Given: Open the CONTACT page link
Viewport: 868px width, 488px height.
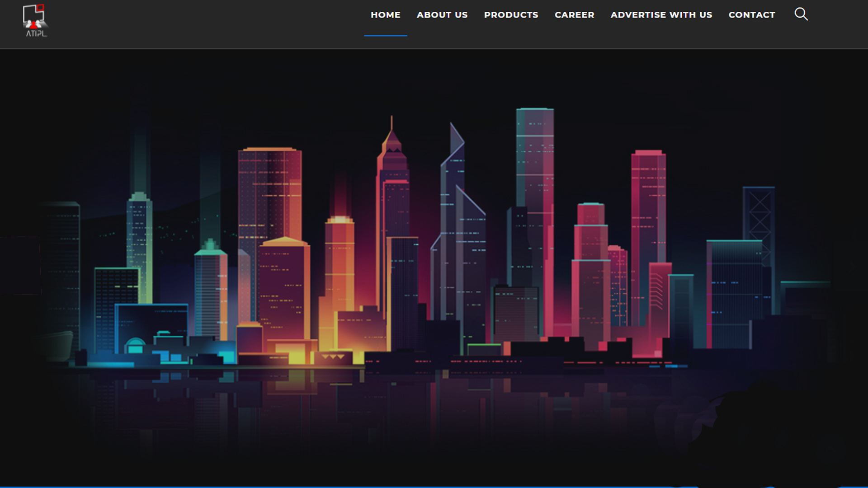Looking at the screenshot, I should coord(752,15).
